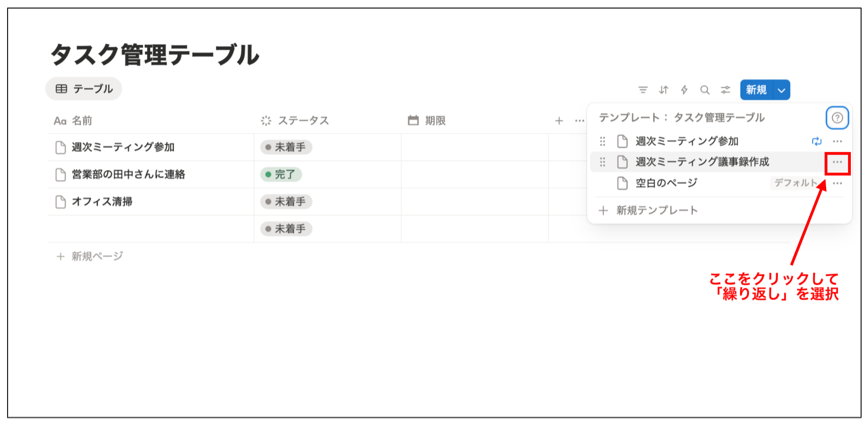Image resolution: width=868 pixels, height=431 pixels.
Task: Click the sort arrows icon near 新規
Action: [x=664, y=90]
